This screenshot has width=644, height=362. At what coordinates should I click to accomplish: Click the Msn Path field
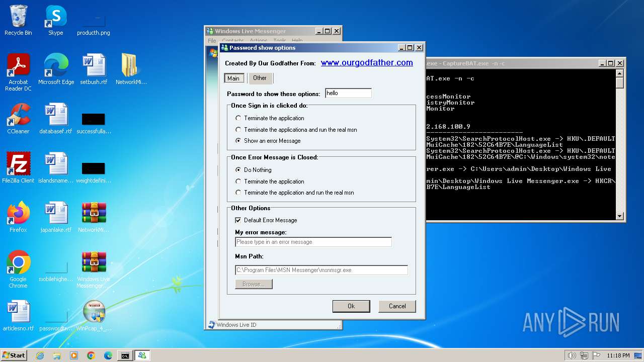(321, 270)
